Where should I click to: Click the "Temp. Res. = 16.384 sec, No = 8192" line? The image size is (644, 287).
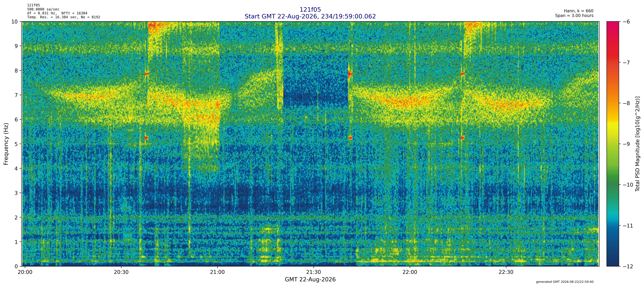pyautogui.click(x=64, y=17)
